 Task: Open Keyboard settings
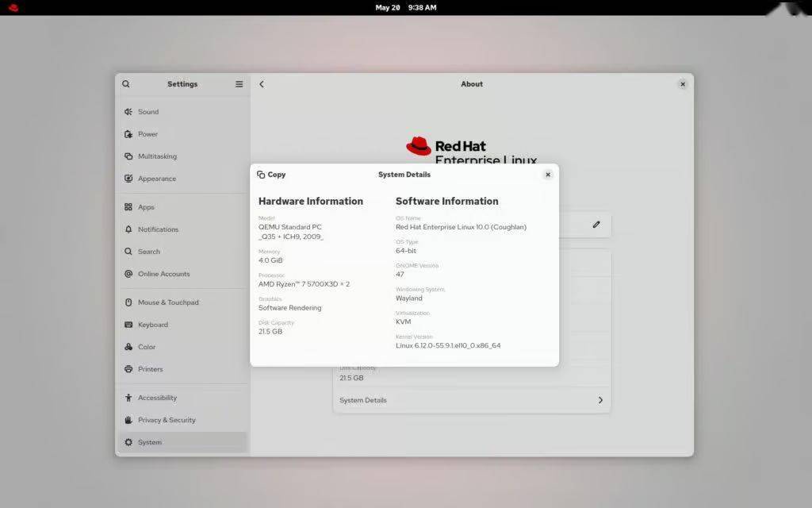click(183, 325)
